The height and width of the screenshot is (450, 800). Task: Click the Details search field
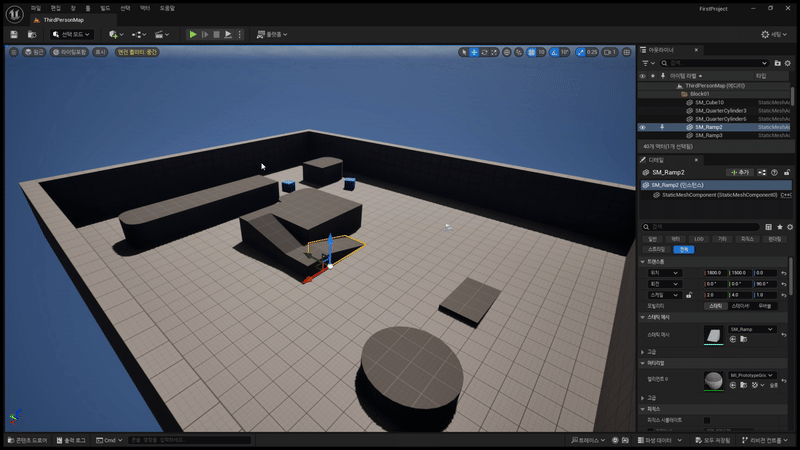tap(701, 227)
